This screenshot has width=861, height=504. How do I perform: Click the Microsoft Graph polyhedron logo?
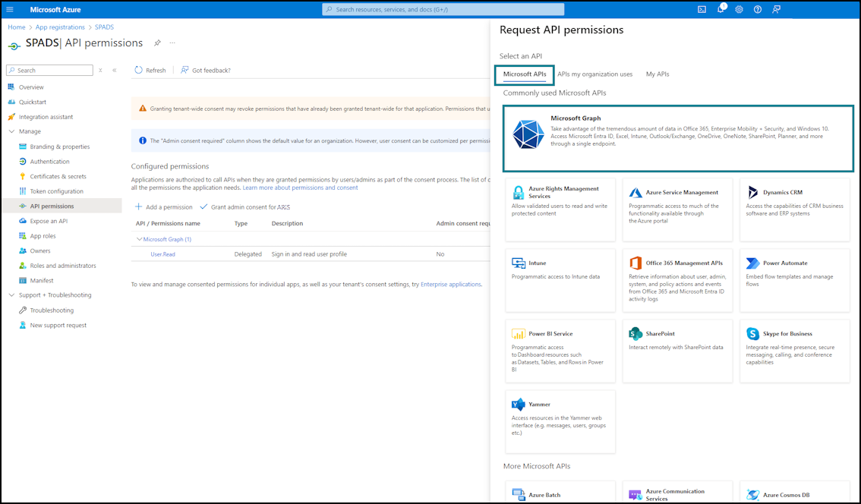[x=528, y=134]
